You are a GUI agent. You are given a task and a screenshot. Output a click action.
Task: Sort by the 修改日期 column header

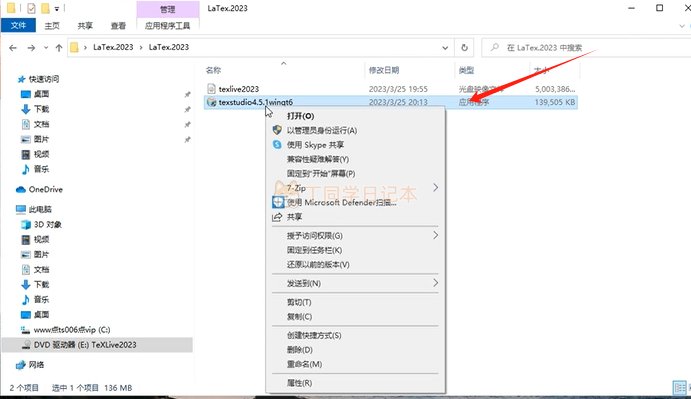click(x=384, y=70)
